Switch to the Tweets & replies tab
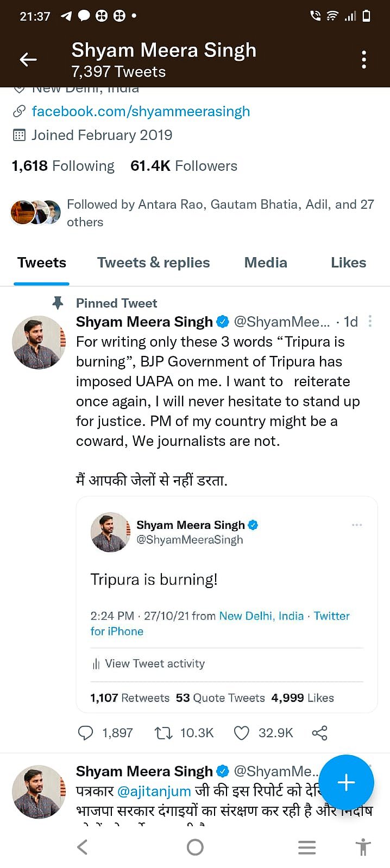The height and width of the screenshot is (868, 390). (153, 263)
